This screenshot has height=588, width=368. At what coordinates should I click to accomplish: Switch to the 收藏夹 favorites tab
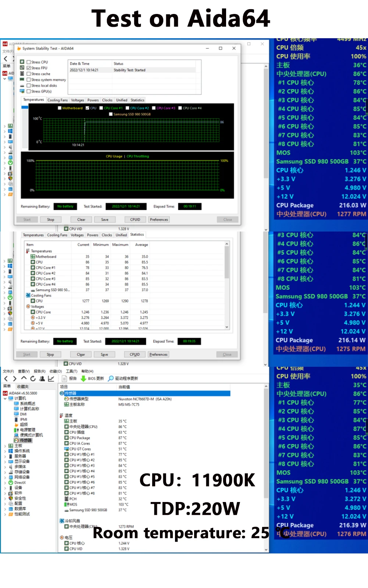[23, 387]
